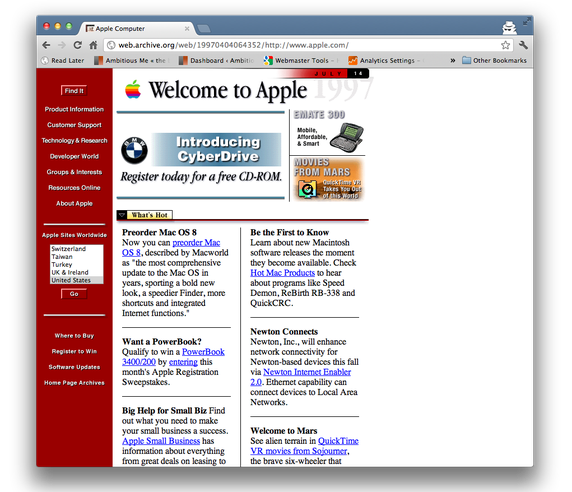Collapse the What's Hot triangle

tap(122, 215)
